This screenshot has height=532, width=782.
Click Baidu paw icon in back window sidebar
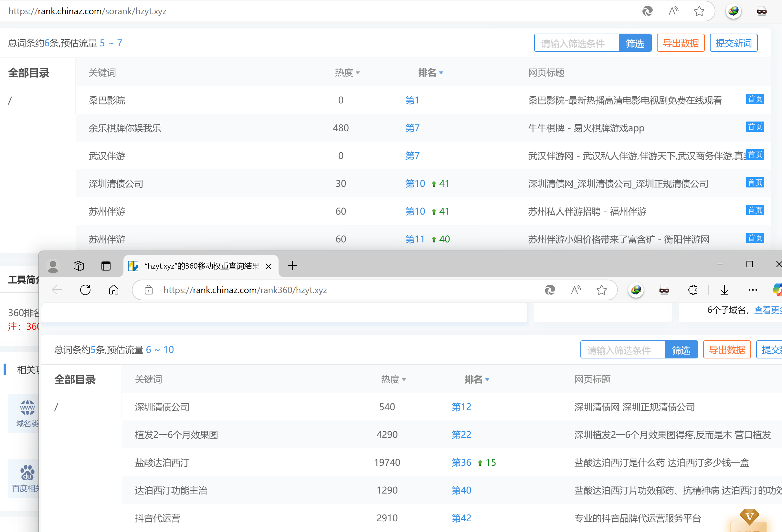tap(27, 473)
